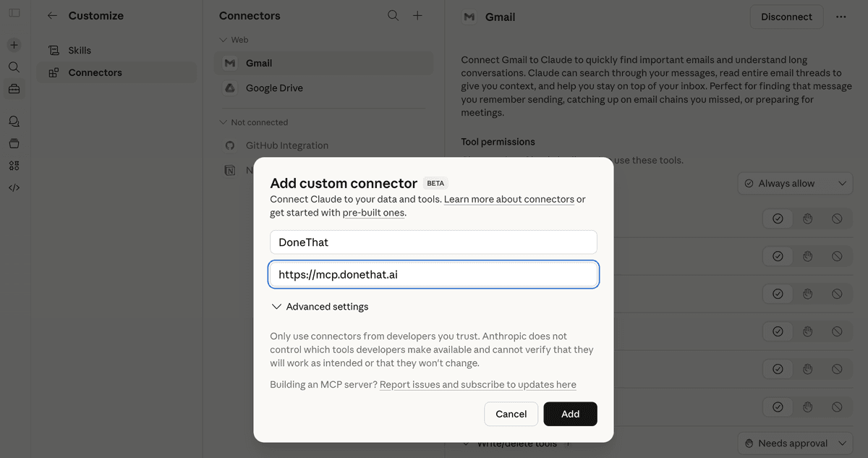This screenshot has width=868, height=458.
Task: Open the chat bubbles icon in the sidebar
Action: click(13, 121)
